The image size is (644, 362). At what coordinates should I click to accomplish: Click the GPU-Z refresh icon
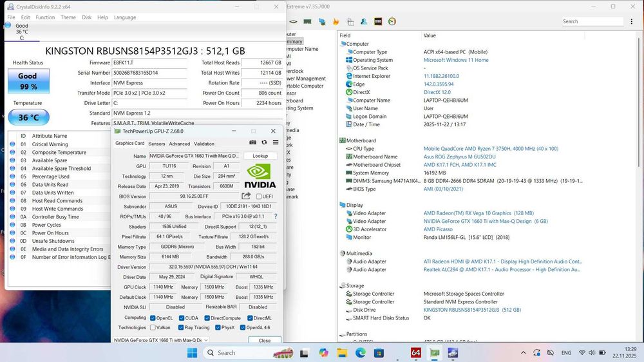(x=264, y=142)
